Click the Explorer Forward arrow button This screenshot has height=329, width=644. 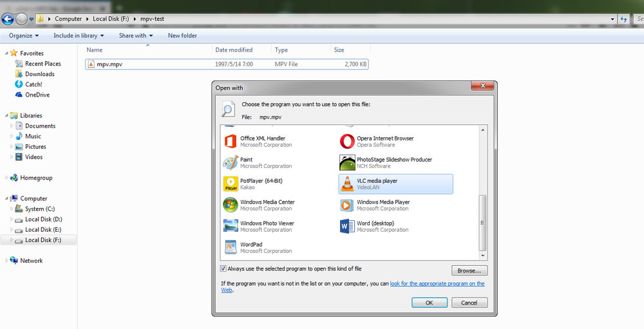(21, 19)
